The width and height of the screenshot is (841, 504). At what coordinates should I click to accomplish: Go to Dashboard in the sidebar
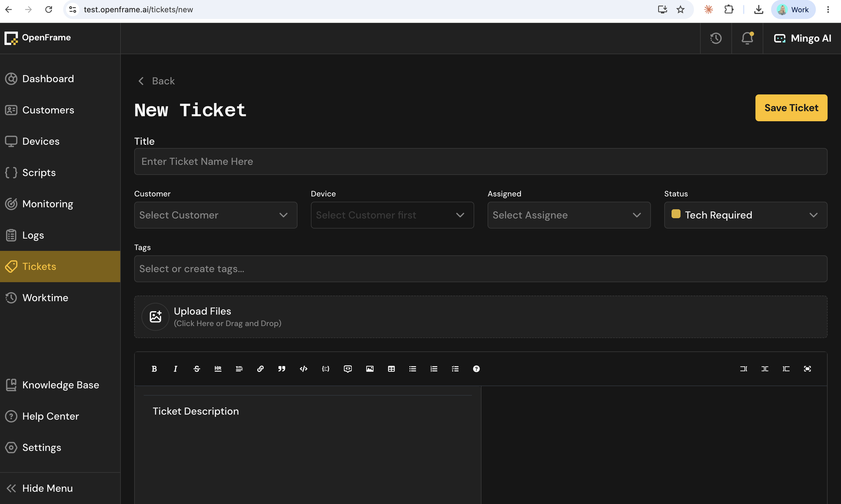coord(60,79)
